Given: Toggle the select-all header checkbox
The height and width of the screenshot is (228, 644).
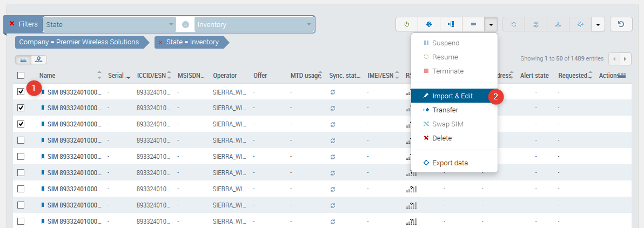Looking at the screenshot, I should click(x=21, y=76).
